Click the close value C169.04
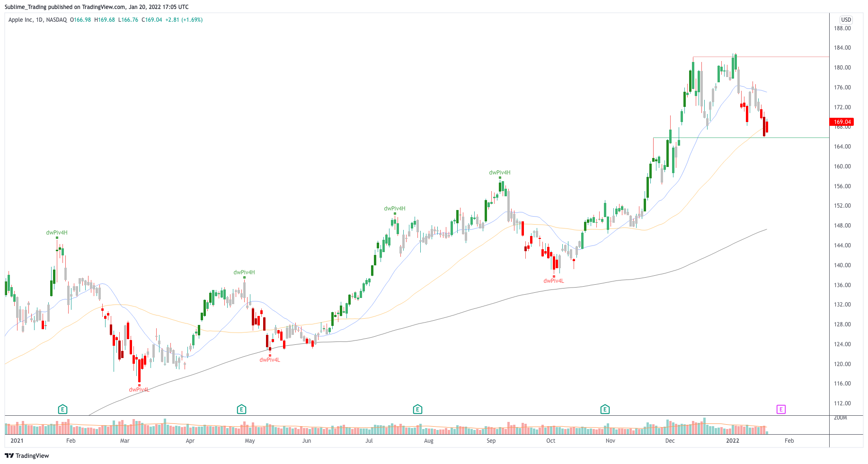The height and width of the screenshot is (464, 868). coord(152,20)
